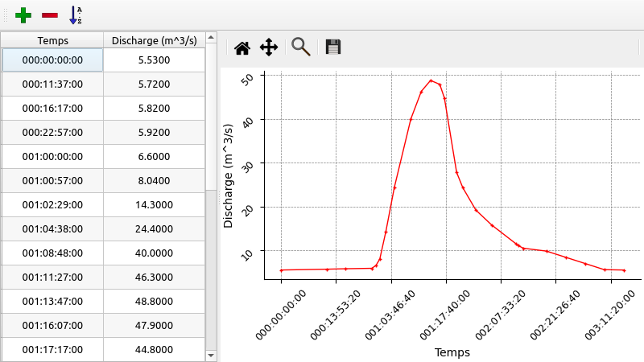Click the Temps column header

coord(52,40)
